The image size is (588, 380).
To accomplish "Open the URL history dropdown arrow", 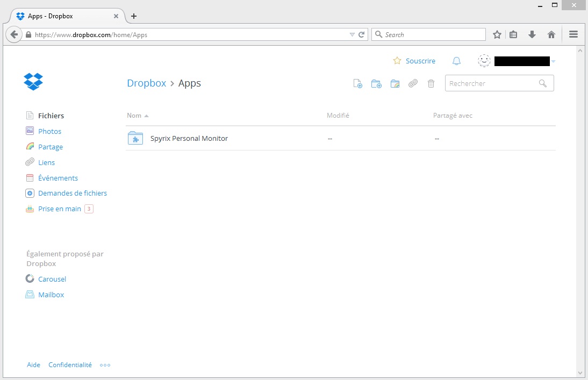I will (x=352, y=34).
